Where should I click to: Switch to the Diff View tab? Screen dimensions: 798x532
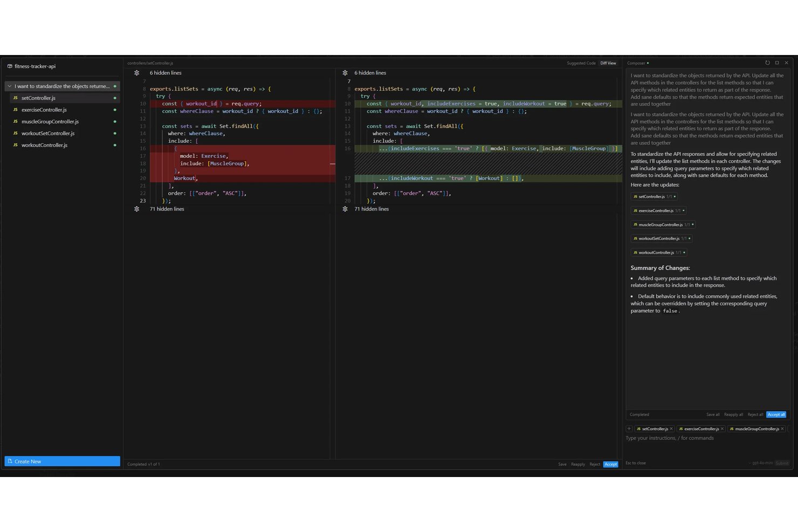[x=608, y=63]
